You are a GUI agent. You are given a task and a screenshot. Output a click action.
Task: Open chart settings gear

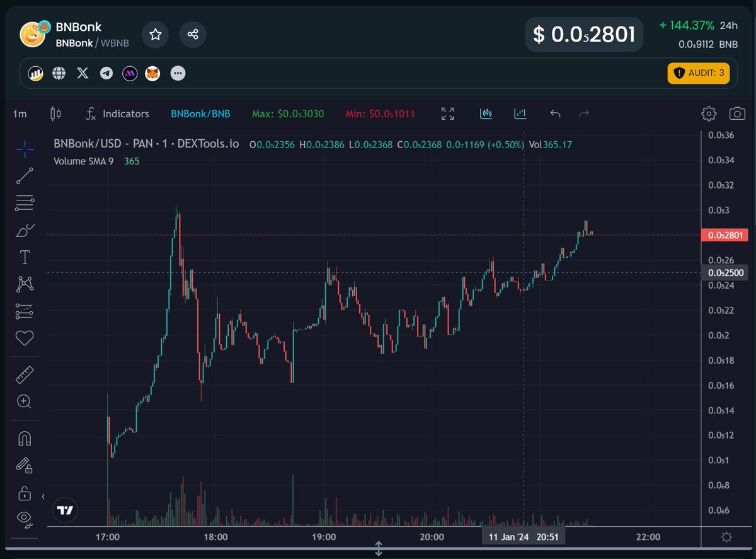tap(709, 114)
